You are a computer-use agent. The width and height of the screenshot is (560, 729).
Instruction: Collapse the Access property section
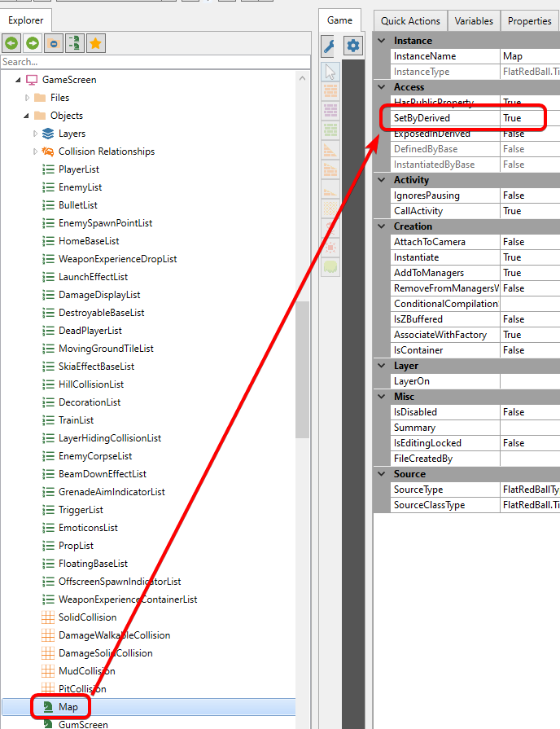pyautogui.click(x=381, y=87)
